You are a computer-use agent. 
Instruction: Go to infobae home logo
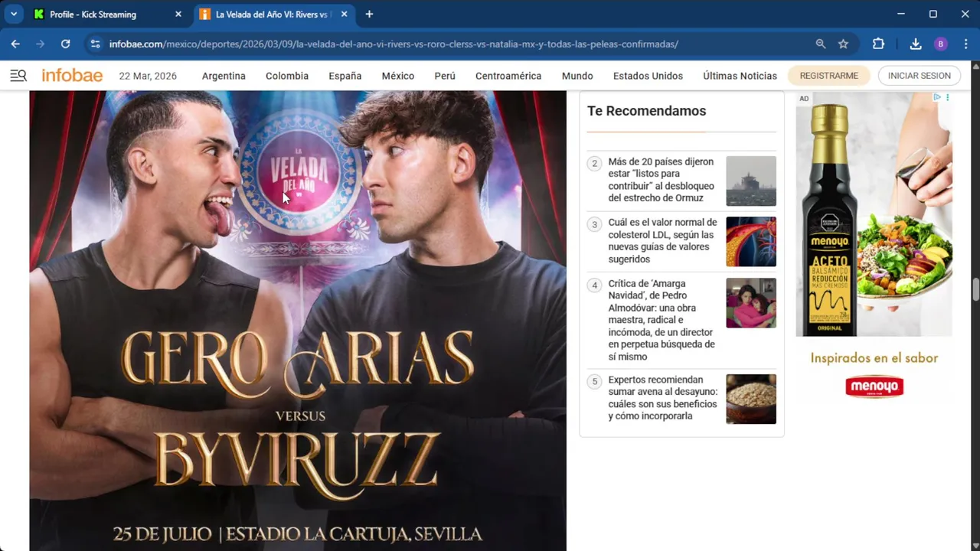(x=72, y=75)
